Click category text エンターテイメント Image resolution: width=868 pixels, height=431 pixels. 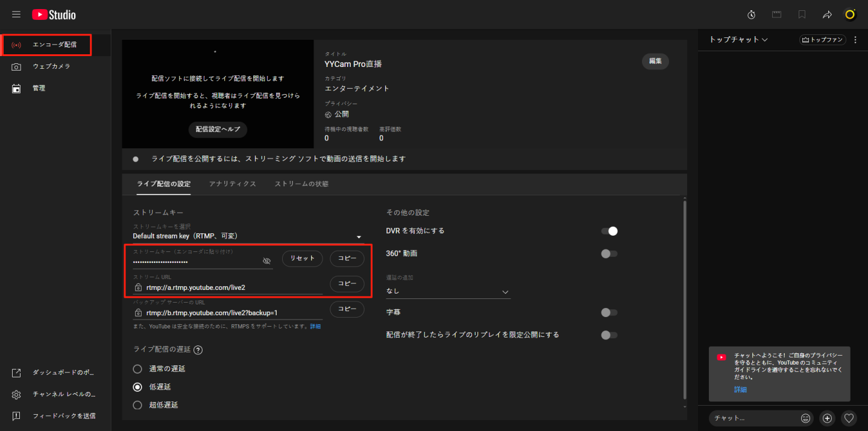tap(357, 89)
